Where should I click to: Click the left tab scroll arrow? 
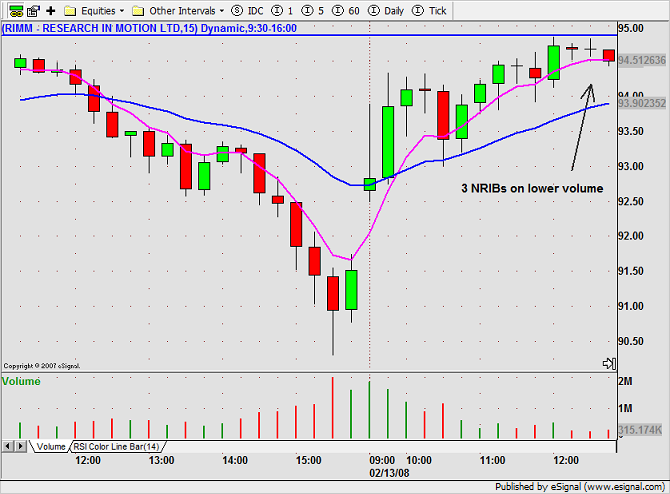pos(8,446)
